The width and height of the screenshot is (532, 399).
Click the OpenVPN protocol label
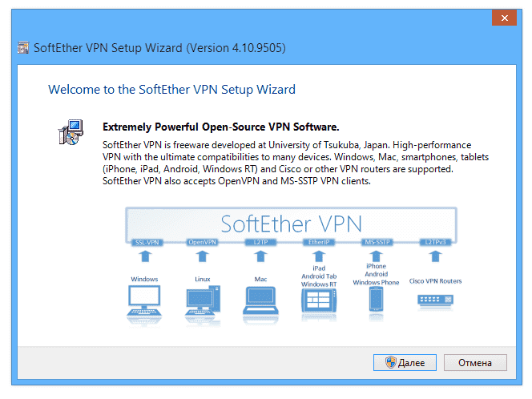click(x=202, y=241)
